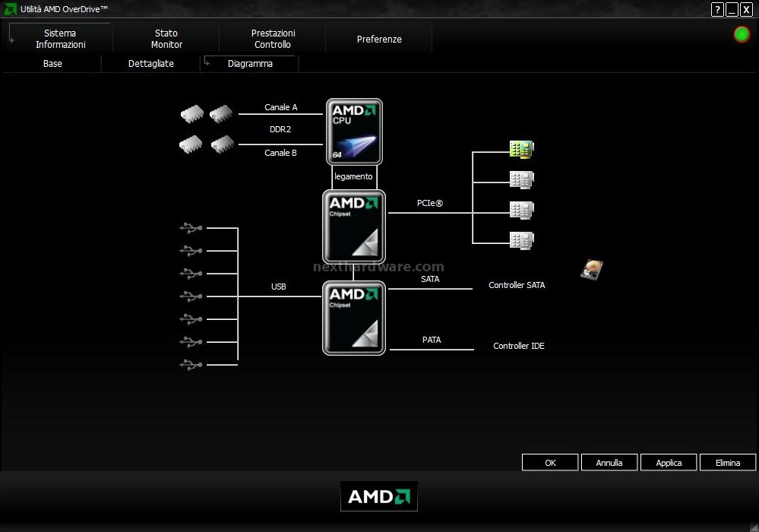Open the help question mark button
759x532 pixels.
pos(717,9)
